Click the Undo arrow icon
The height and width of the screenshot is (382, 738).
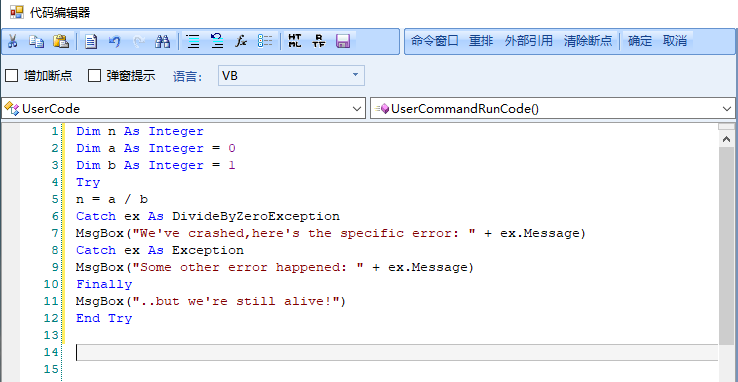click(114, 41)
